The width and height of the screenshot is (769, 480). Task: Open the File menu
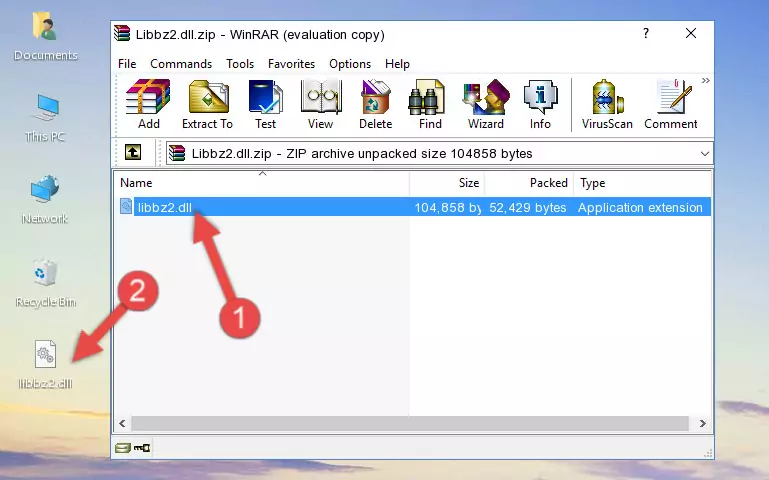[127, 64]
